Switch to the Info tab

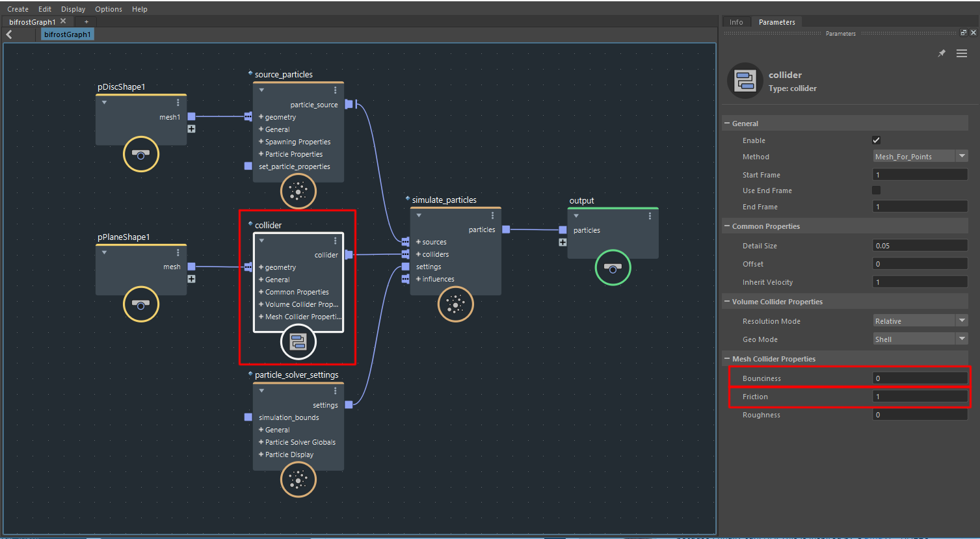pyautogui.click(x=735, y=21)
